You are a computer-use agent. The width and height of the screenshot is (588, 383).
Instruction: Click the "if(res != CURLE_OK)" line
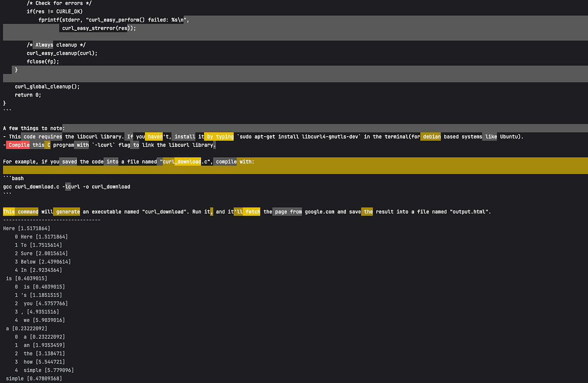(55, 11)
